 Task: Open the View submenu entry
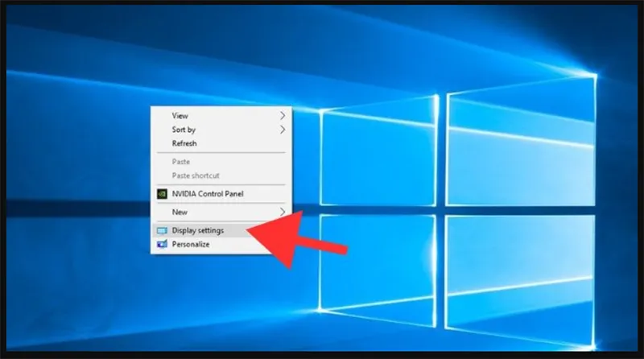coord(221,116)
